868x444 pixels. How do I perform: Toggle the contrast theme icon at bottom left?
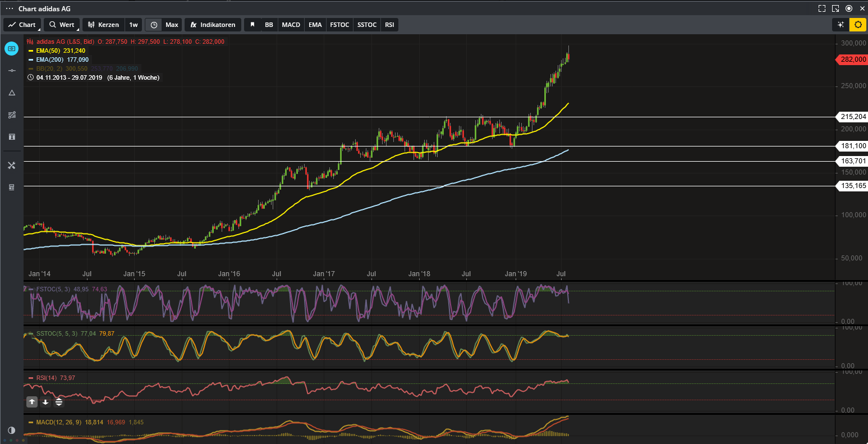point(11,431)
